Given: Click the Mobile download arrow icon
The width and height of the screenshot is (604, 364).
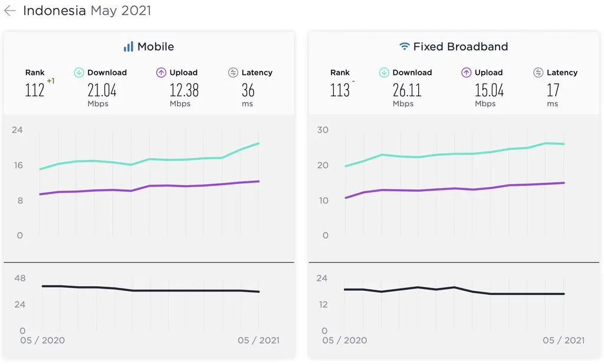Looking at the screenshot, I should pyautogui.click(x=78, y=73).
